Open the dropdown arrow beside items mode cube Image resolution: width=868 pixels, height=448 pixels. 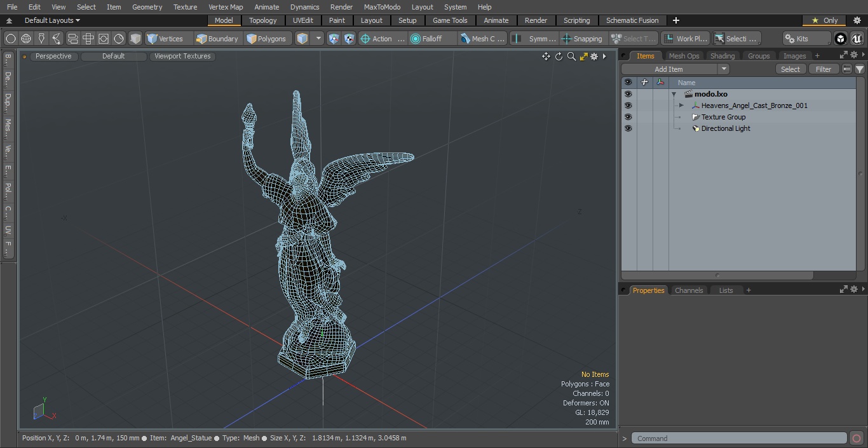(x=318, y=39)
